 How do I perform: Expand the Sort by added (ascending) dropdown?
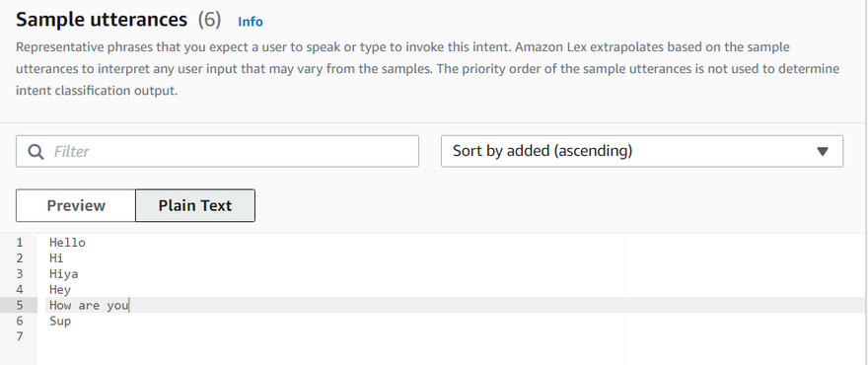(x=641, y=151)
